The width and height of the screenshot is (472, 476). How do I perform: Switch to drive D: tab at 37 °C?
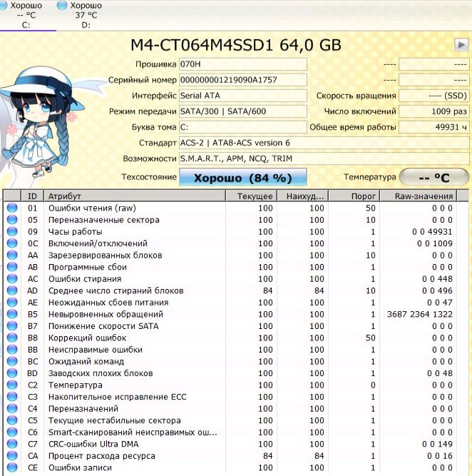pos(80,14)
